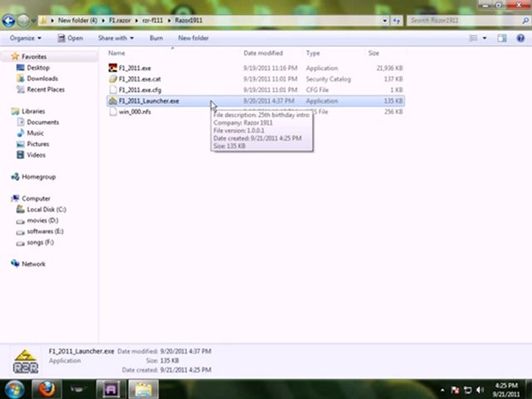This screenshot has height=399, width=532.
Task: Open the Organize menu
Action: point(25,38)
